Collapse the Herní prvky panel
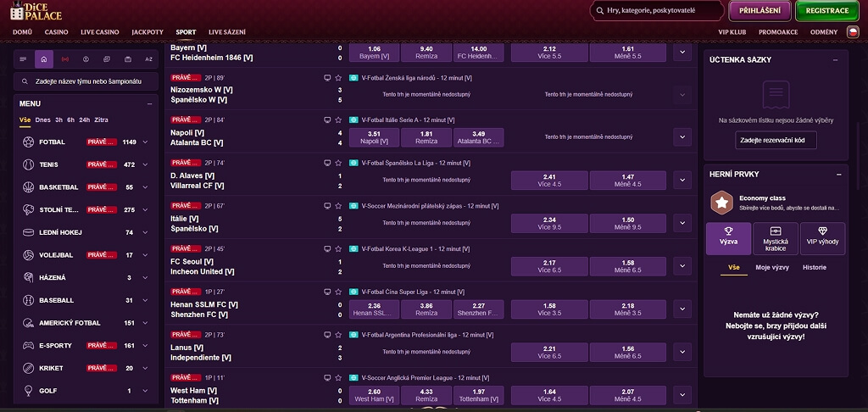868x412 pixels. click(x=840, y=175)
